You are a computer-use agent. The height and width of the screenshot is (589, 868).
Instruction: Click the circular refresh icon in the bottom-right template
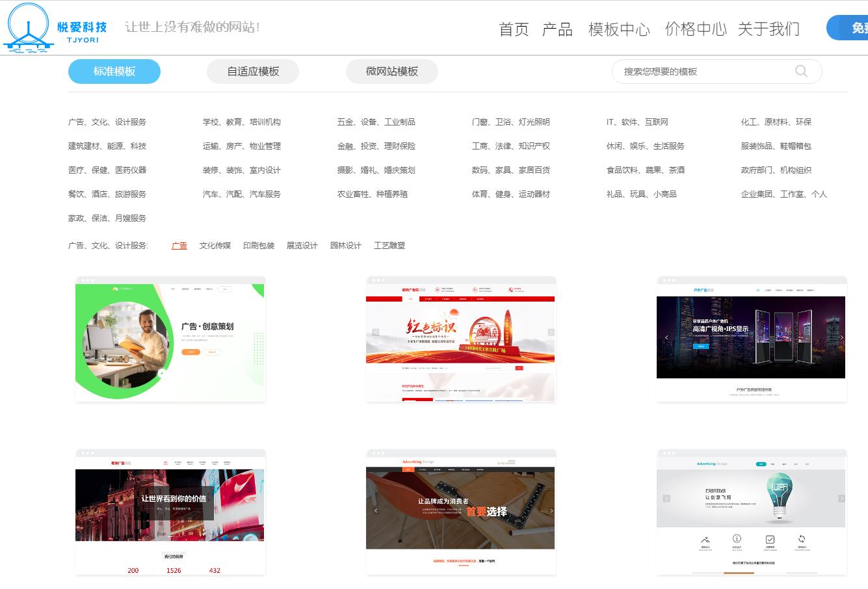tap(802, 538)
